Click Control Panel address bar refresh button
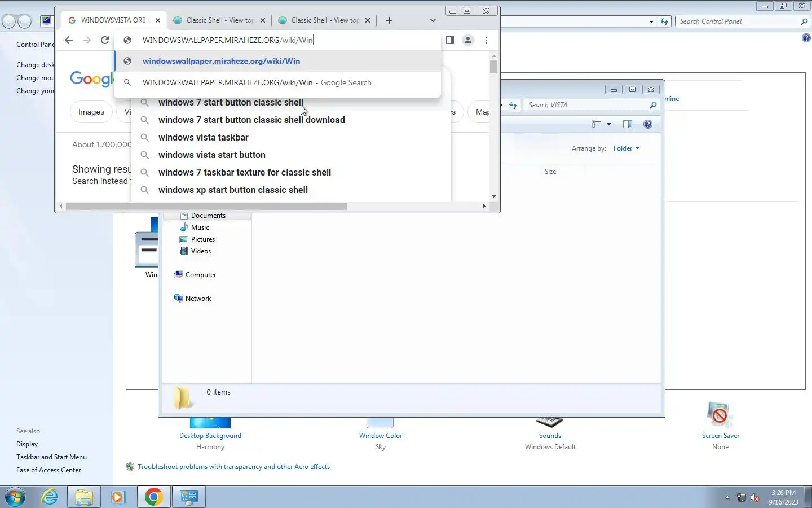 pos(664,21)
